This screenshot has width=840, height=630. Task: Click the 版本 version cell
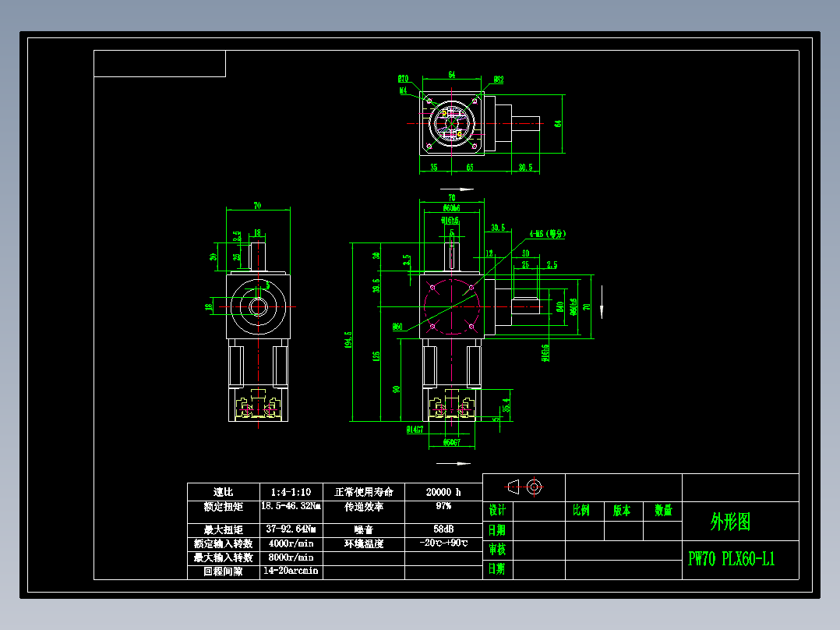621,509
